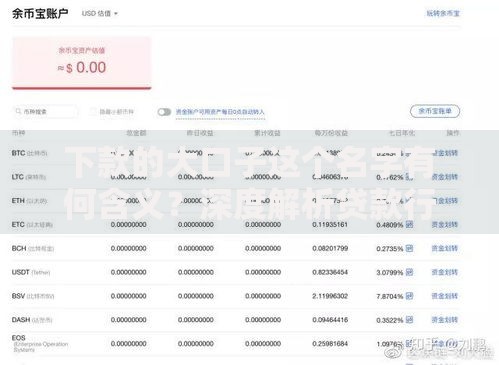Open the USD valuation currency dropdown

(x=100, y=14)
